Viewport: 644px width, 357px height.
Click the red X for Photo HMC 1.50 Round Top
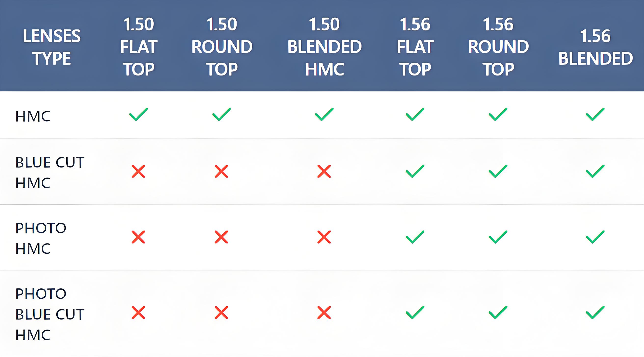click(x=221, y=237)
